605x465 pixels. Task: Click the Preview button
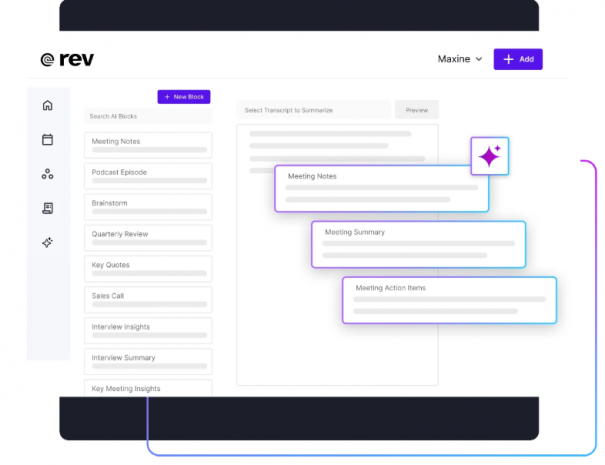pos(417,110)
